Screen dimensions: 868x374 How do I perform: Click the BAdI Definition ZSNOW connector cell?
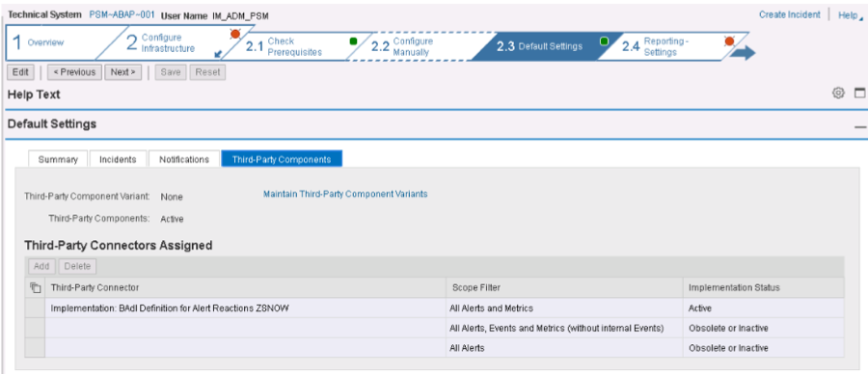coord(245,308)
